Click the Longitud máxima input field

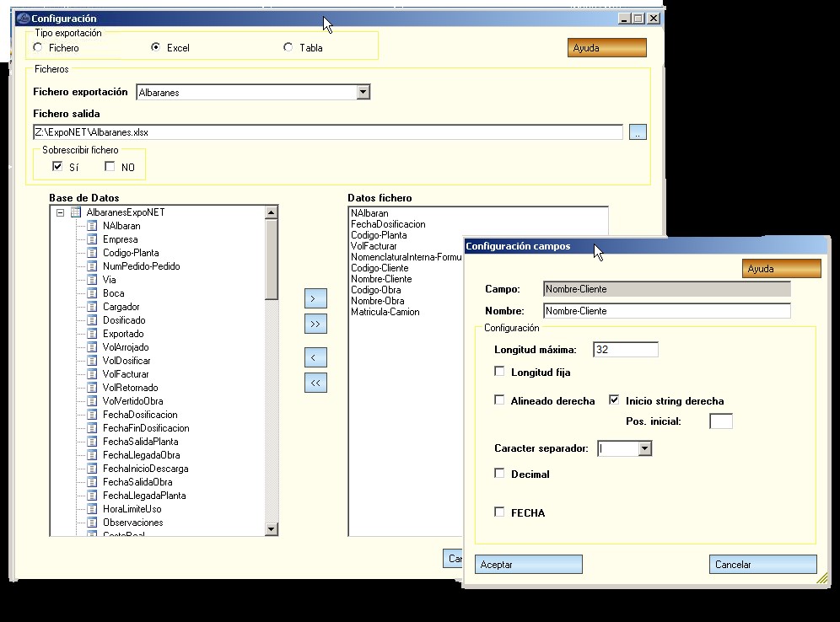(626, 350)
